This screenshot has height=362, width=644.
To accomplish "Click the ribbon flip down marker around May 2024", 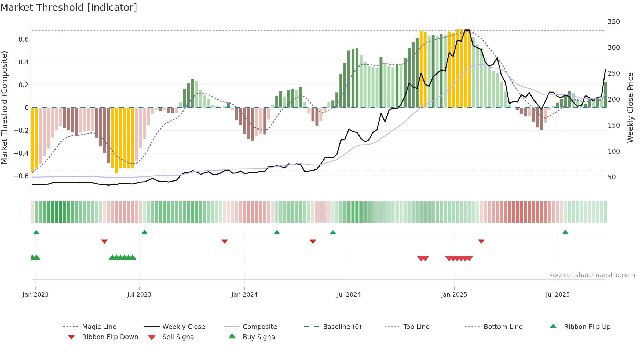I will click(x=313, y=242).
